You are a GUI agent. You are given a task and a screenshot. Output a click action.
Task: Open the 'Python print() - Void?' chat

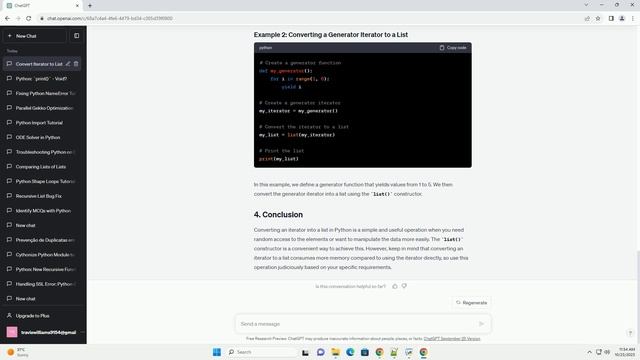(x=42, y=79)
